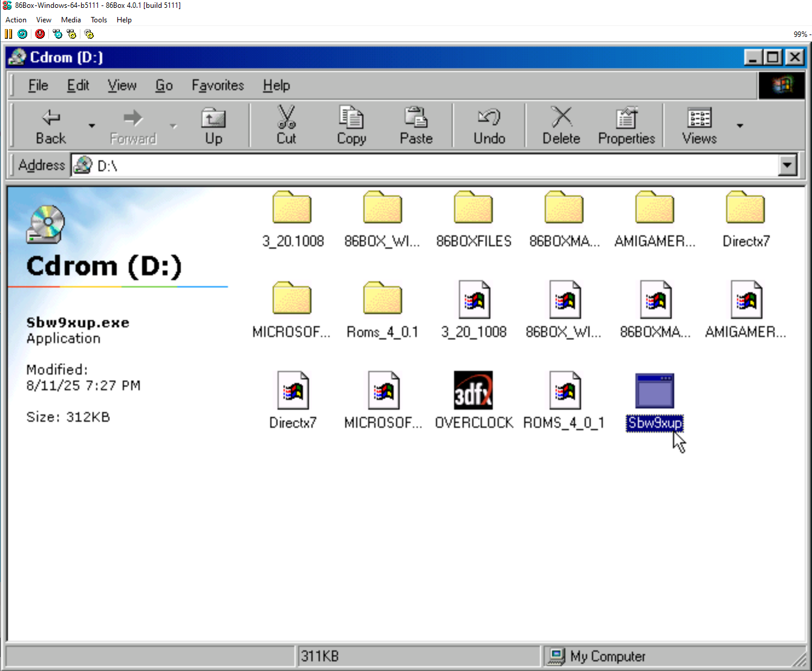
Task: Click the Cut scissors icon
Action: tap(286, 126)
